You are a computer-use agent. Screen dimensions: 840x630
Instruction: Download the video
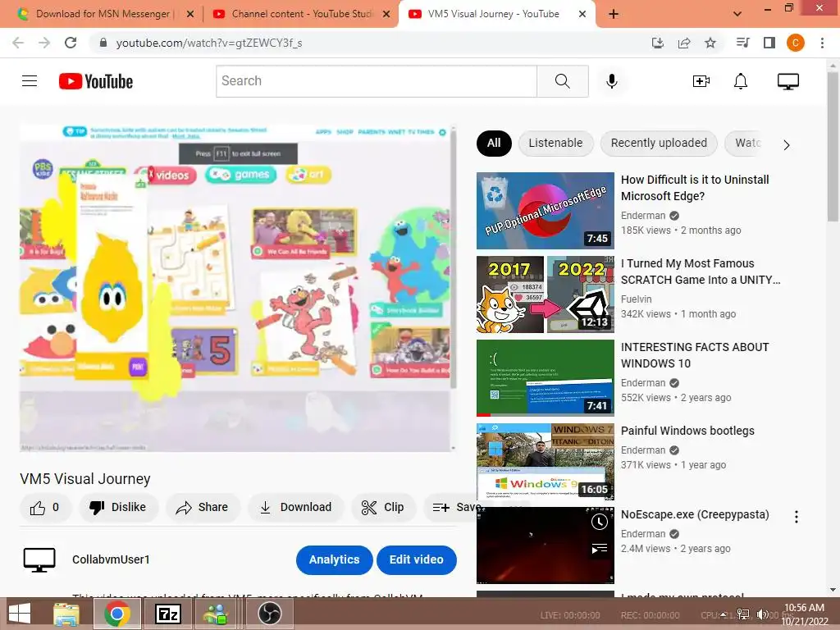click(x=295, y=507)
